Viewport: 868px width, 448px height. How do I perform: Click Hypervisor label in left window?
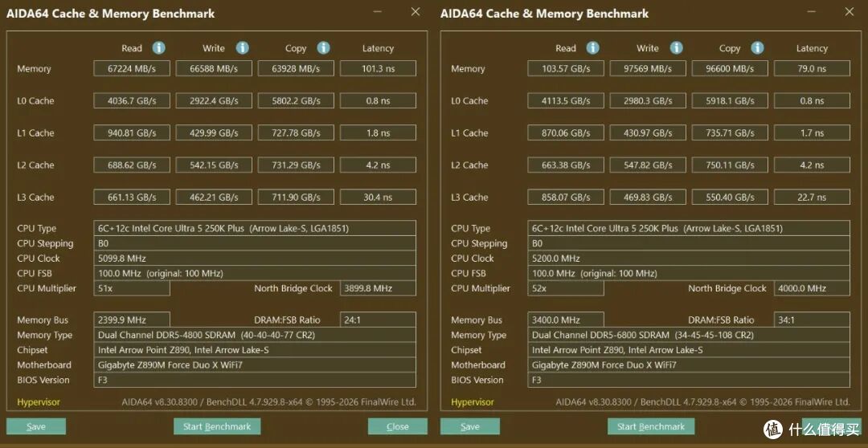pos(39,402)
